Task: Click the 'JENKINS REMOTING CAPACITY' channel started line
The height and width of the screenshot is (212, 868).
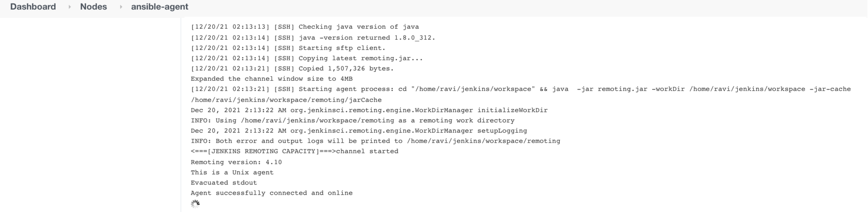Action: [295, 151]
